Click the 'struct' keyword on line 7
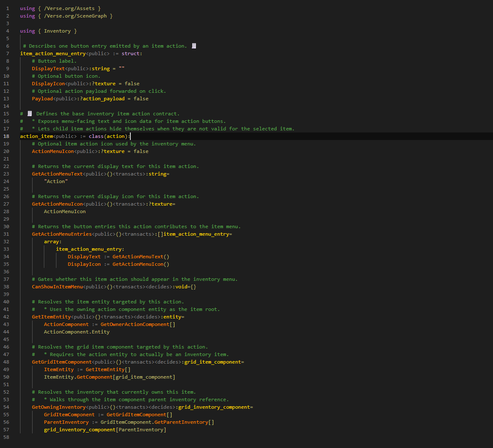Image resolution: width=493 pixels, height=448 pixels. click(x=130, y=53)
